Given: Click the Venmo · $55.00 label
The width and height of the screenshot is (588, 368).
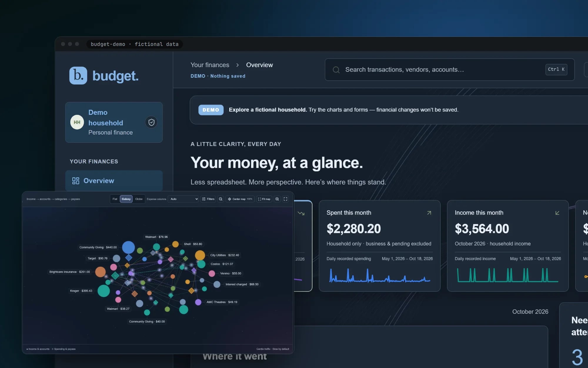Looking at the screenshot, I should coord(230,273).
